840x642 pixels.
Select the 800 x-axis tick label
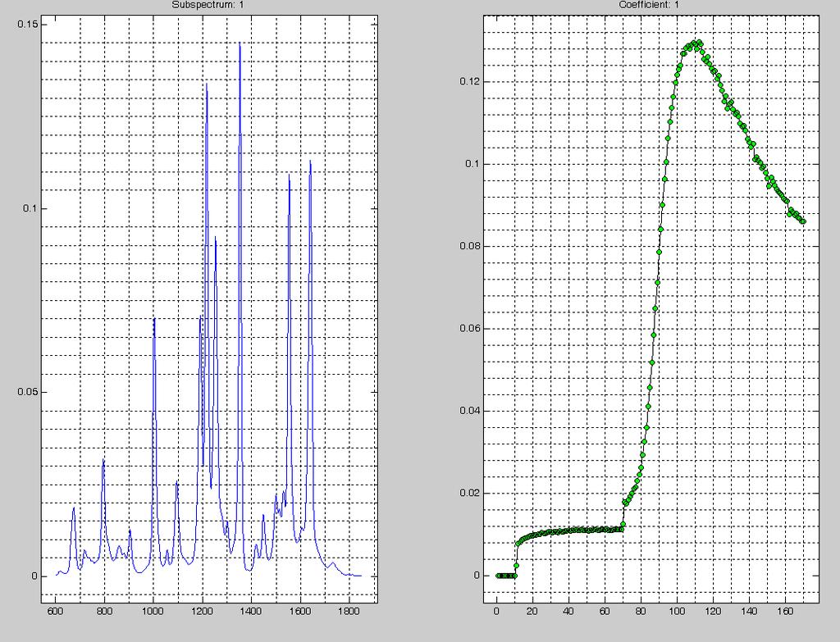tap(104, 611)
